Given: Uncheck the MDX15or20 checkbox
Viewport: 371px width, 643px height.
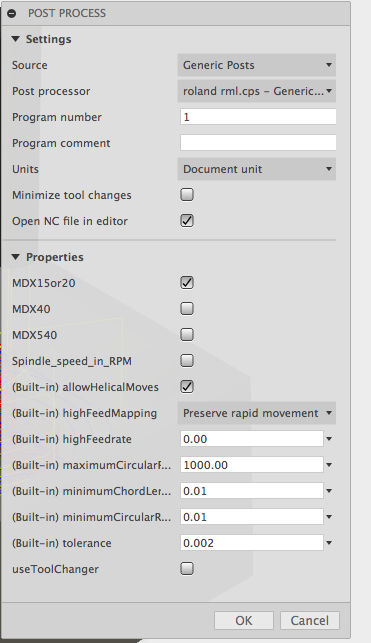Looking at the screenshot, I should (187, 283).
